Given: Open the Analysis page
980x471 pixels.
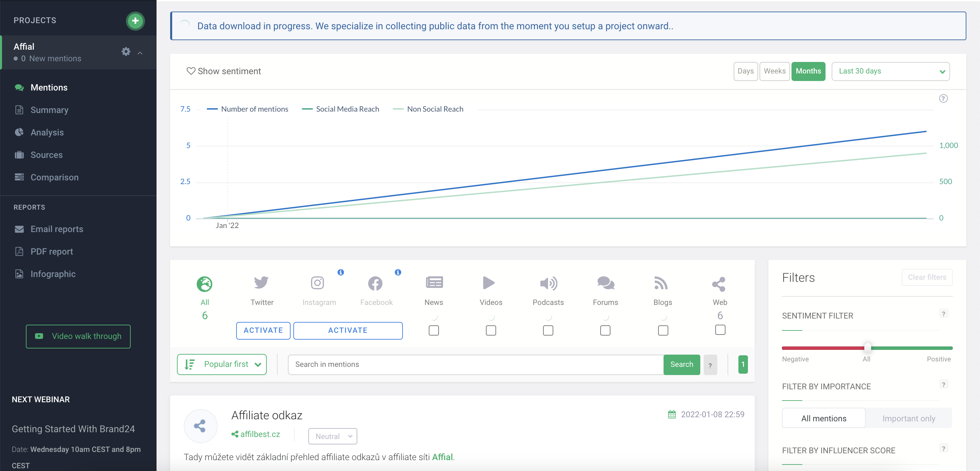Looking at the screenshot, I should tap(47, 132).
